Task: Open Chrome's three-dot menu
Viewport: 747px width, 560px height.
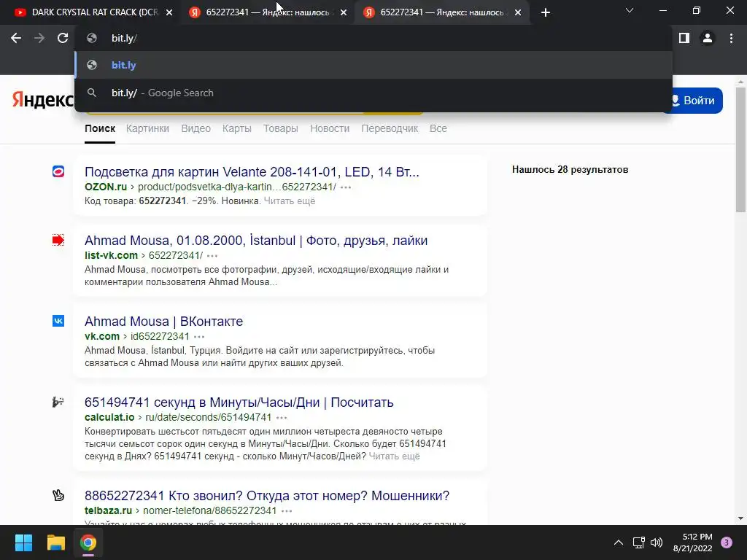Action: pyautogui.click(x=731, y=38)
